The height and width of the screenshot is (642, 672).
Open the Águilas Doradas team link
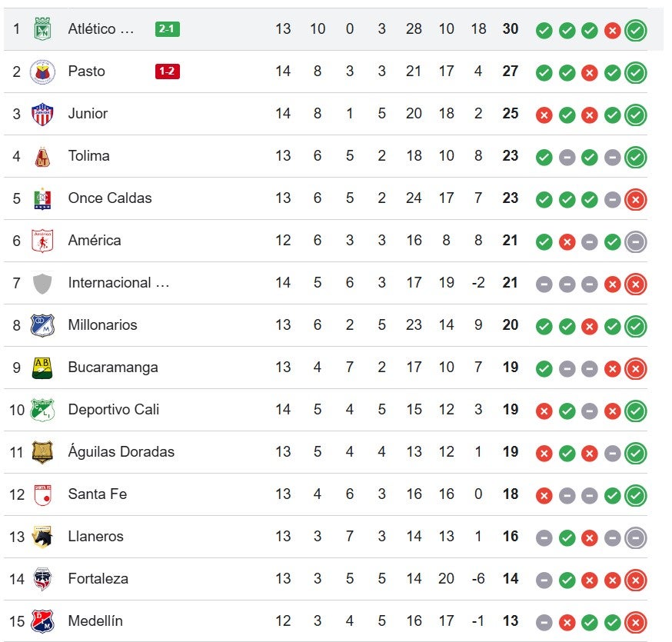point(121,452)
